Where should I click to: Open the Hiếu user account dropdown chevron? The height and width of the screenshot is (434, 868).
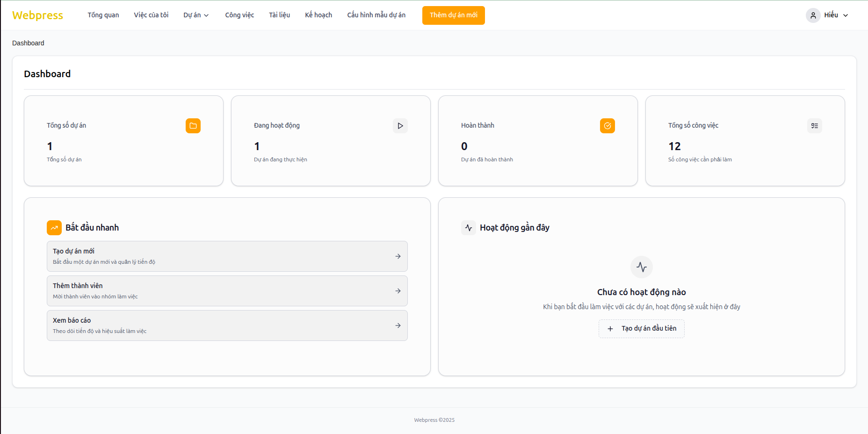pos(846,15)
